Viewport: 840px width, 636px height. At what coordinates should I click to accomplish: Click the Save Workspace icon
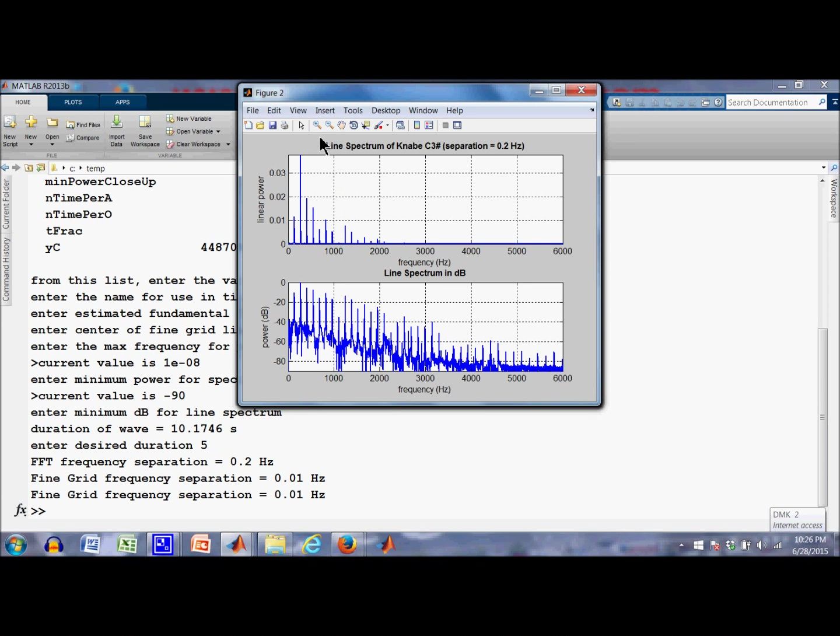tap(145, 131)
